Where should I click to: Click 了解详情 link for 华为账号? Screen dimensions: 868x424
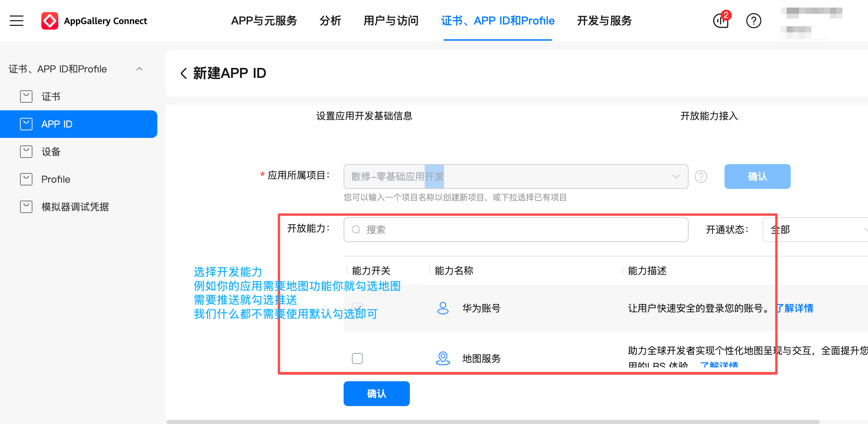click(x=796, y=308)
